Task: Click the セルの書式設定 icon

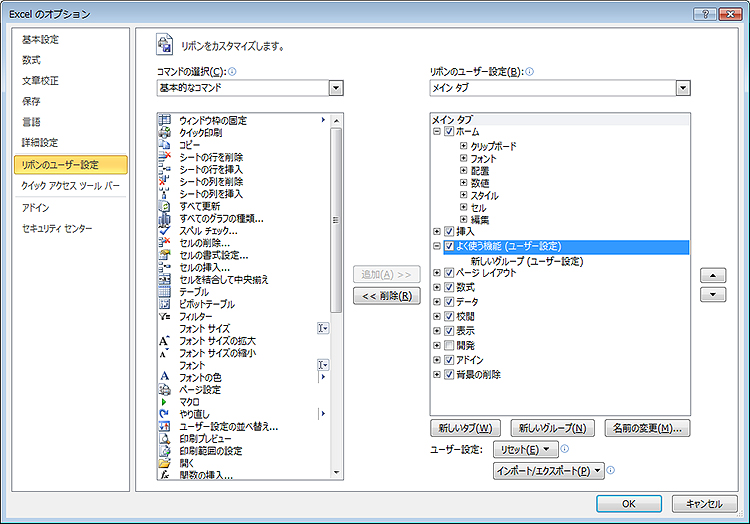Action: [165, 255]
